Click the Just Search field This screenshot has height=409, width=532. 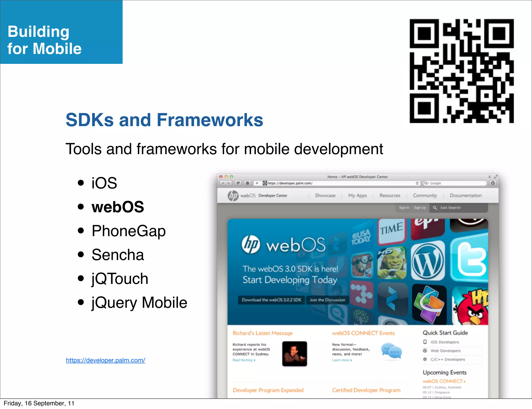coord(459,208)
